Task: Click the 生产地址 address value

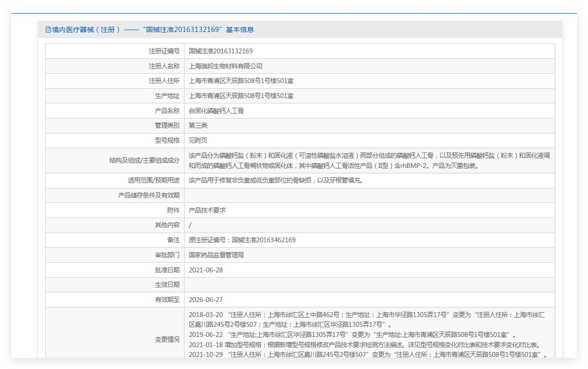Action: [x=241, y=96]
